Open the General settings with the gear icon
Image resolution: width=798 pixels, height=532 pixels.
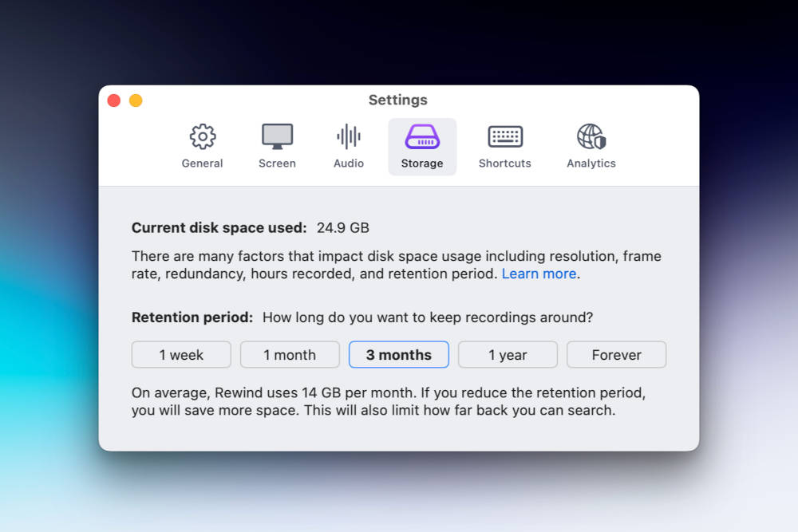point(202,137)
